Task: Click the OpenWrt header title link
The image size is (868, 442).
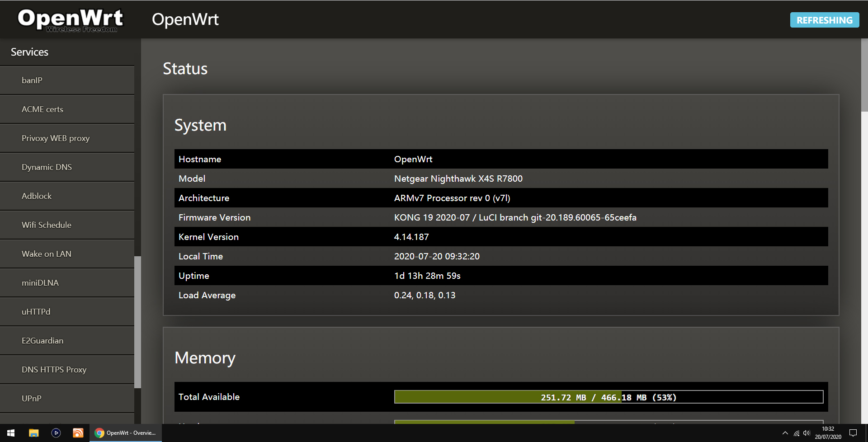Action: pos(185,19)
